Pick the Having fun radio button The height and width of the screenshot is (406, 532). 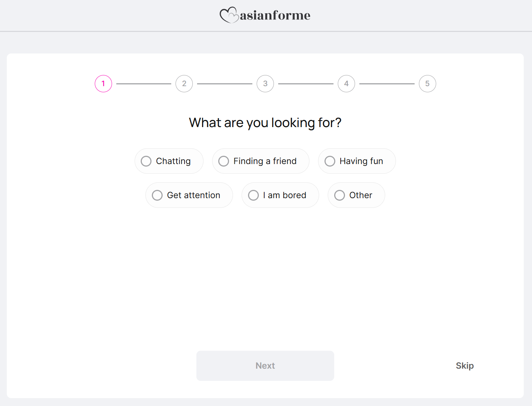[330, 161]
